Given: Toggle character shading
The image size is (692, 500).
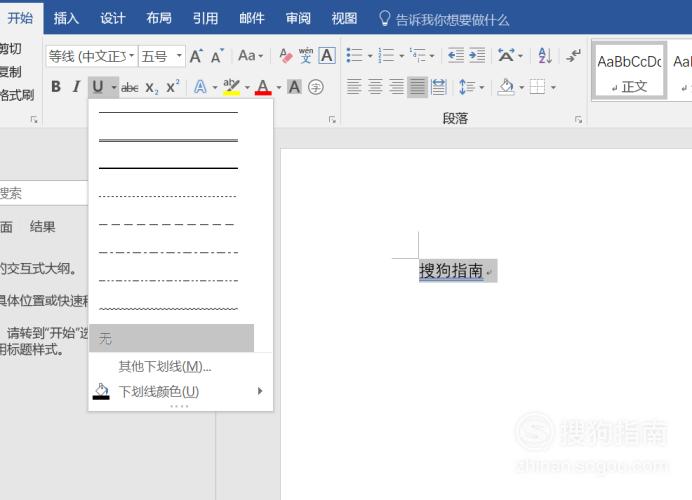Looking at the screenshot, I should [294, 87].
